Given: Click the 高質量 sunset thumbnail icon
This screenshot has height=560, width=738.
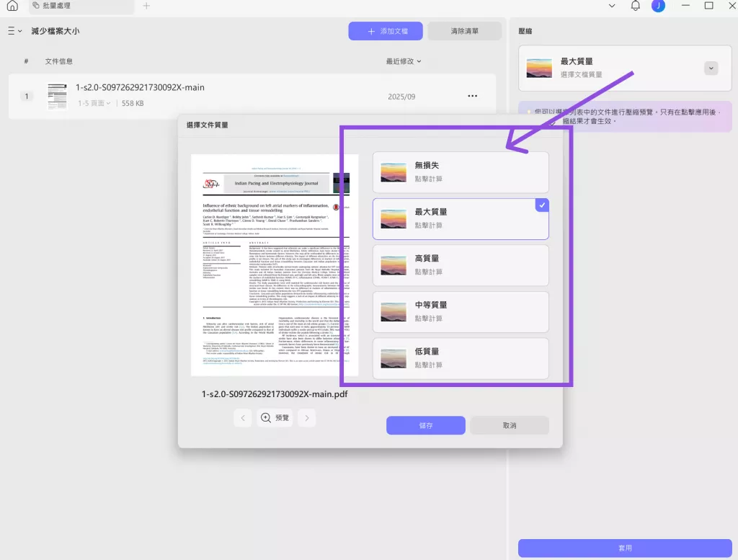Looking at the screenshot, I should point(394,265).
